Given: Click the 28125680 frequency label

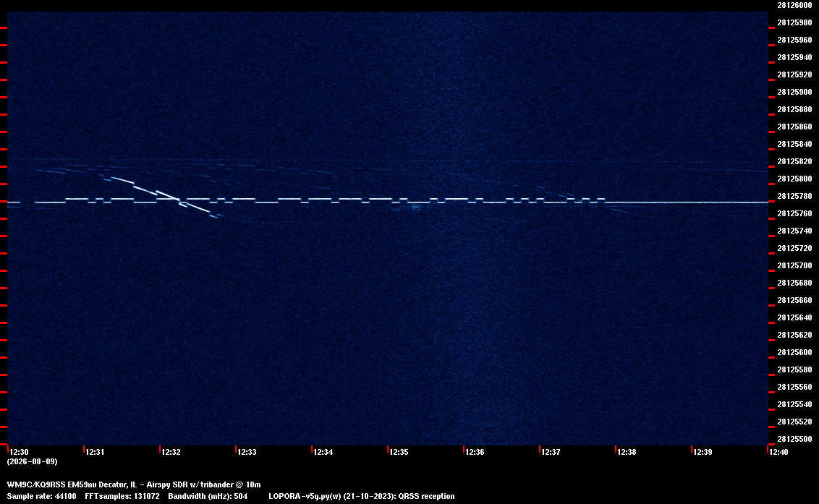Looking at the screenshot, I should [x=794, y=283].
